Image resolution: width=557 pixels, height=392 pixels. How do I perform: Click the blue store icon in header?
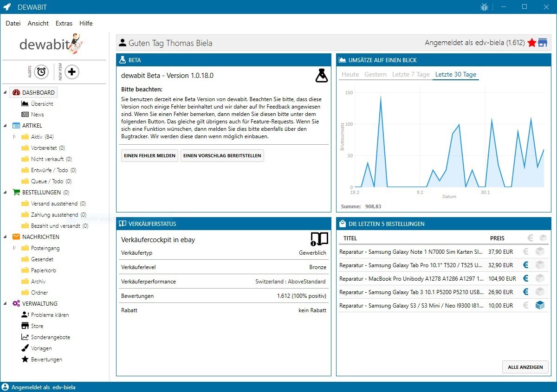click(x=543, y=43)
